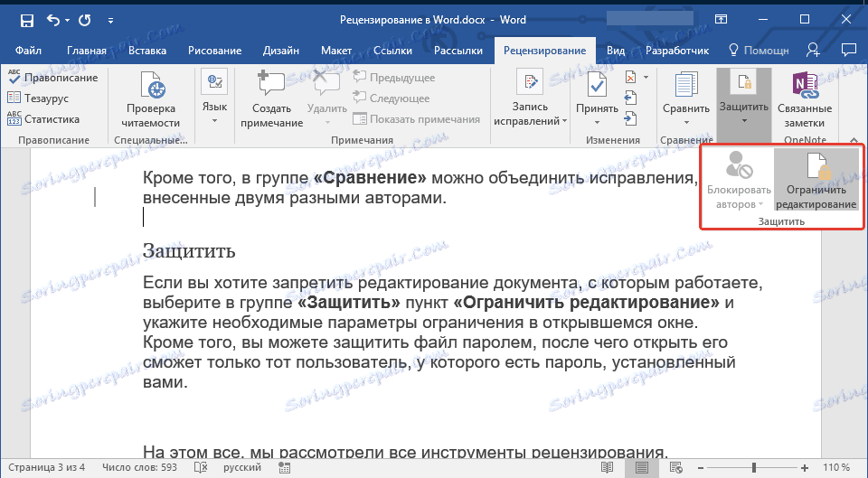868x478 pixels.
Task: Expand the Сравнить dropdown arrow
Action: (686, 122)
